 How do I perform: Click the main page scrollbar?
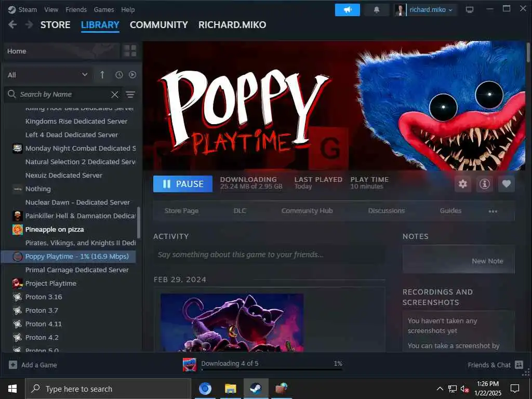[528, 52]
